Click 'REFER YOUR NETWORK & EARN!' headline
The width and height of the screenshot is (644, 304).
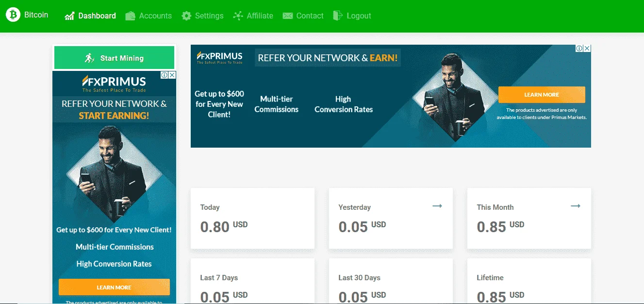(328, 58)
